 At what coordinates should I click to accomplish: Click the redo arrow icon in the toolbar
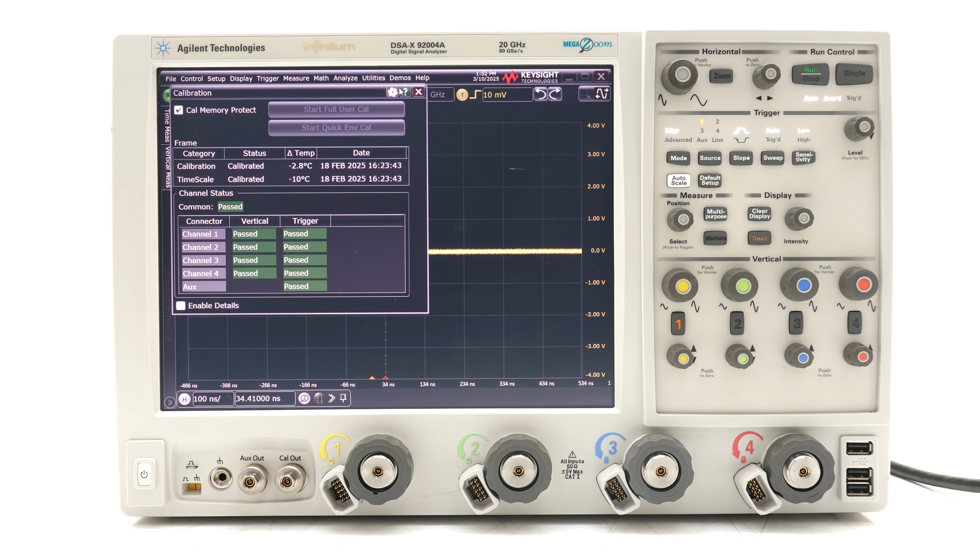tap(554, 94)
